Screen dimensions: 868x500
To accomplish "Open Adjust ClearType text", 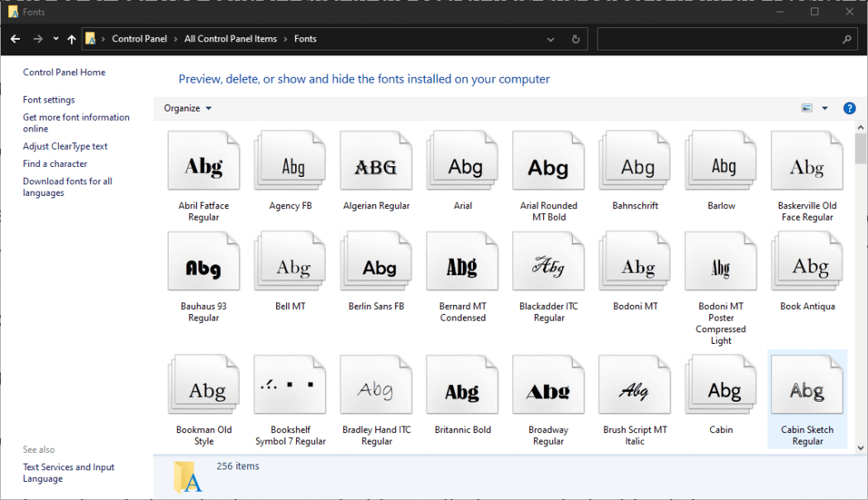I will (x=65, y=145).
